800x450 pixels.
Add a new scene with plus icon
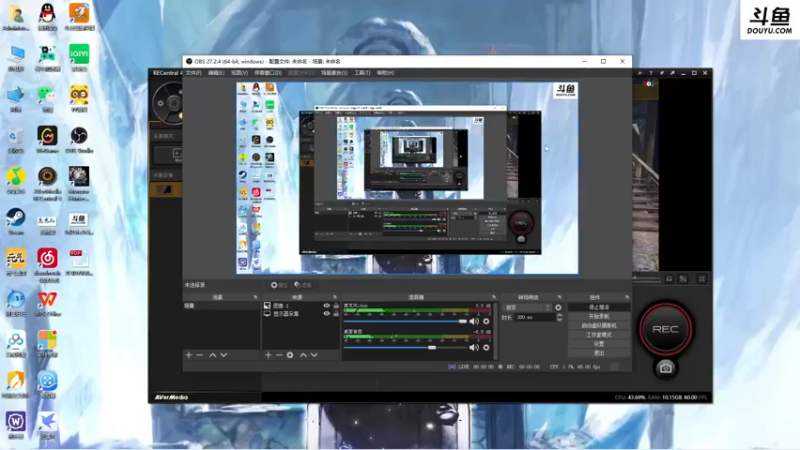tap(189, 355)
